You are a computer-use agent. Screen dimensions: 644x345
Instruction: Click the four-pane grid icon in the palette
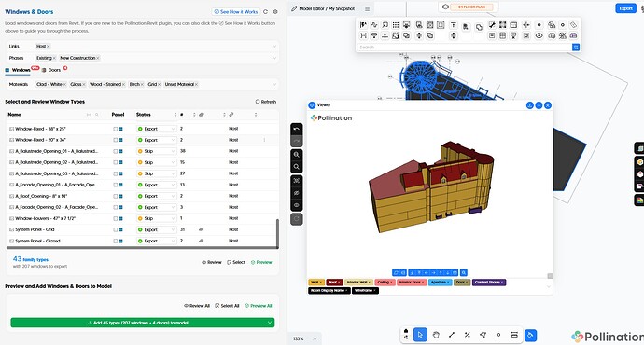(x=502, y=35)
